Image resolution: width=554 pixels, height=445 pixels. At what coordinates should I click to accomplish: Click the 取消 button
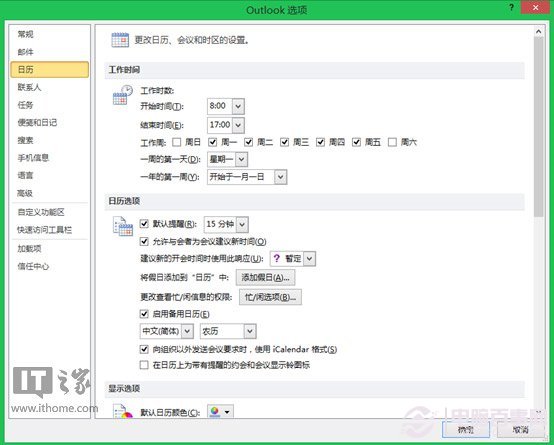click(x=520, y=429)
